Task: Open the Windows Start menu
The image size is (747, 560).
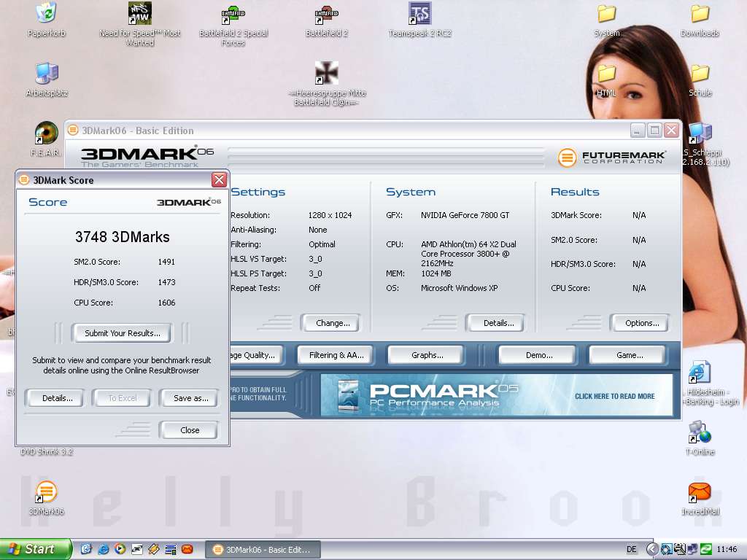Action: tap(36, 549)
